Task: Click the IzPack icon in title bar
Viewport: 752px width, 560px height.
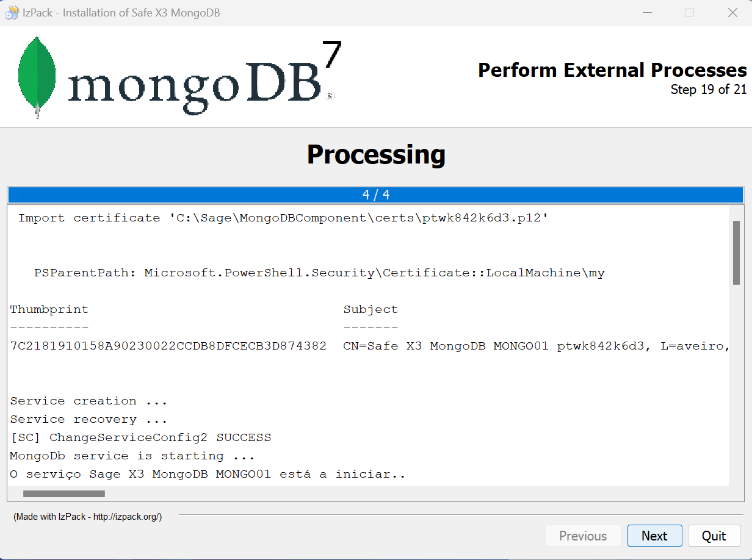Action: 12,13
